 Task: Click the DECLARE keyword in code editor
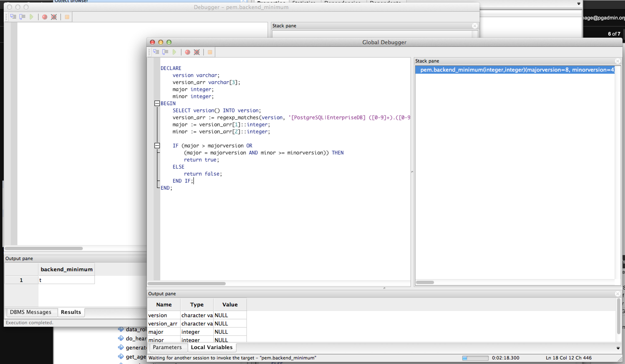[171, 68]
